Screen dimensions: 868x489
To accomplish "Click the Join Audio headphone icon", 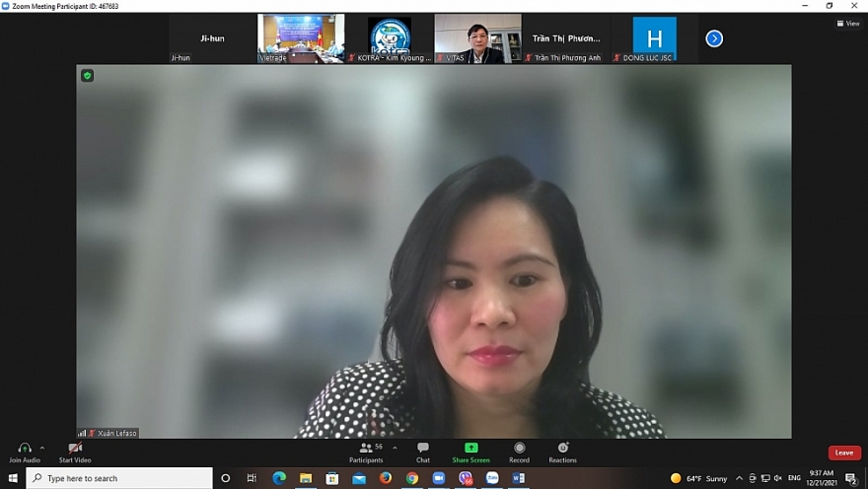I will coord(24,448).
